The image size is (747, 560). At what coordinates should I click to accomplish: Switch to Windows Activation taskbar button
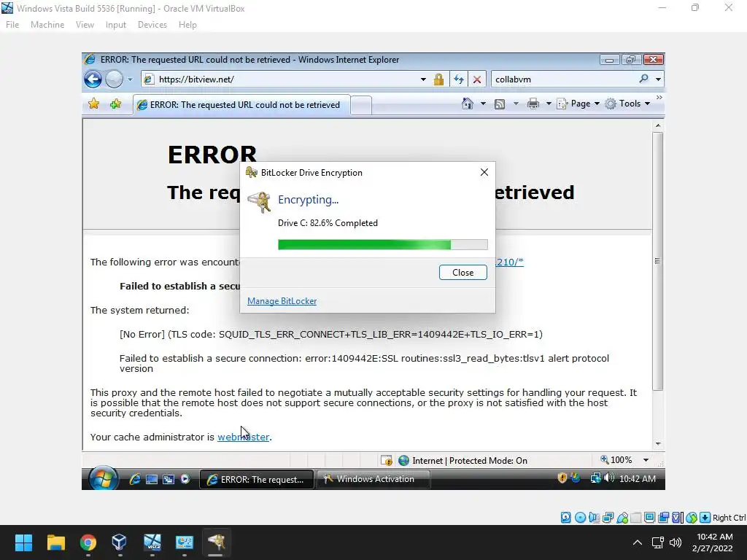tap(373, 479)
